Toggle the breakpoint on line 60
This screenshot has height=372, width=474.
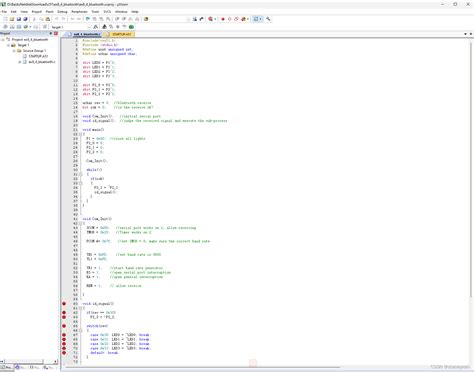[x=64, y=304]
